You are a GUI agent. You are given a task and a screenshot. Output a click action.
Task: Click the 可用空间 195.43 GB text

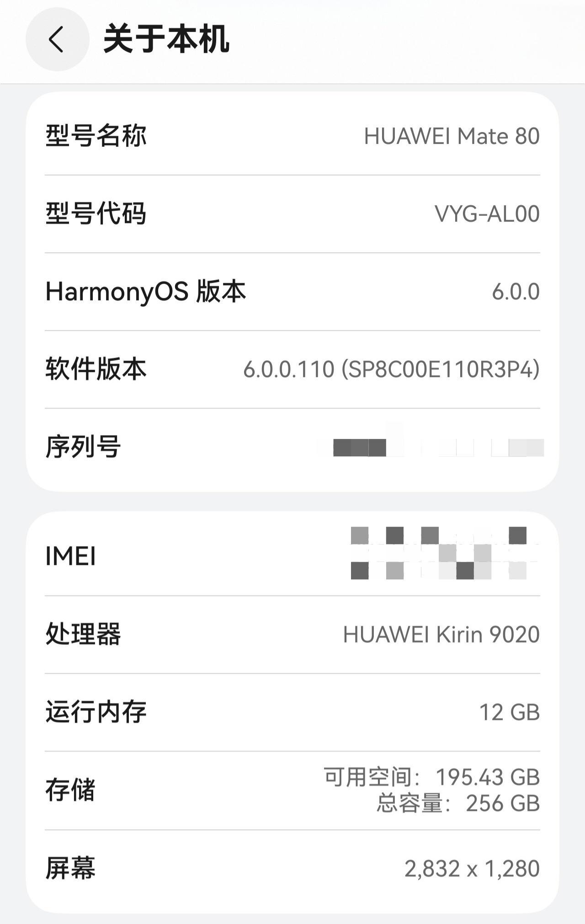pos(432,777)
